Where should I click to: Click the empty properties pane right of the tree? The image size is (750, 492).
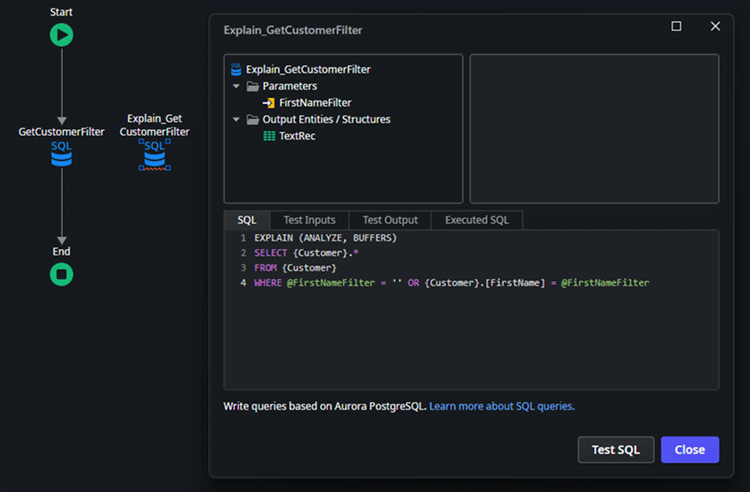594,129
